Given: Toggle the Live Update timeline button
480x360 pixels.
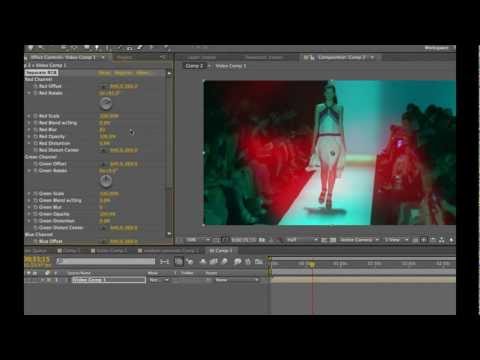Looking at the screenshot, I should point(179,262).
